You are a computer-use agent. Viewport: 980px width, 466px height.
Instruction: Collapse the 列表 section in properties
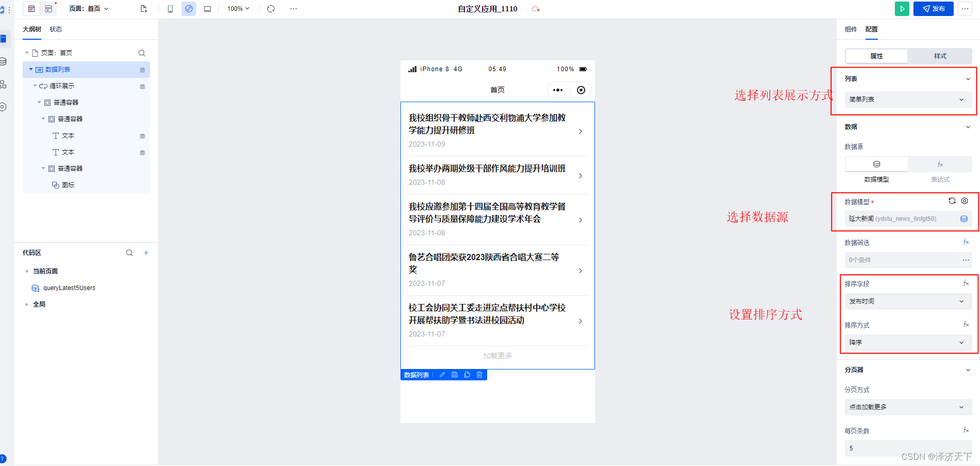[x=968, y=79]
